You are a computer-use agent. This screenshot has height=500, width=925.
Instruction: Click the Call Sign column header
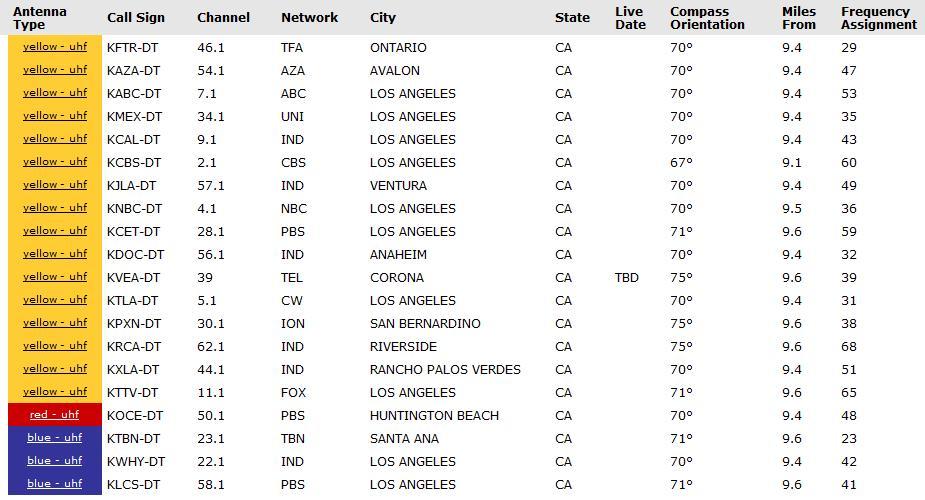[136, 18]
